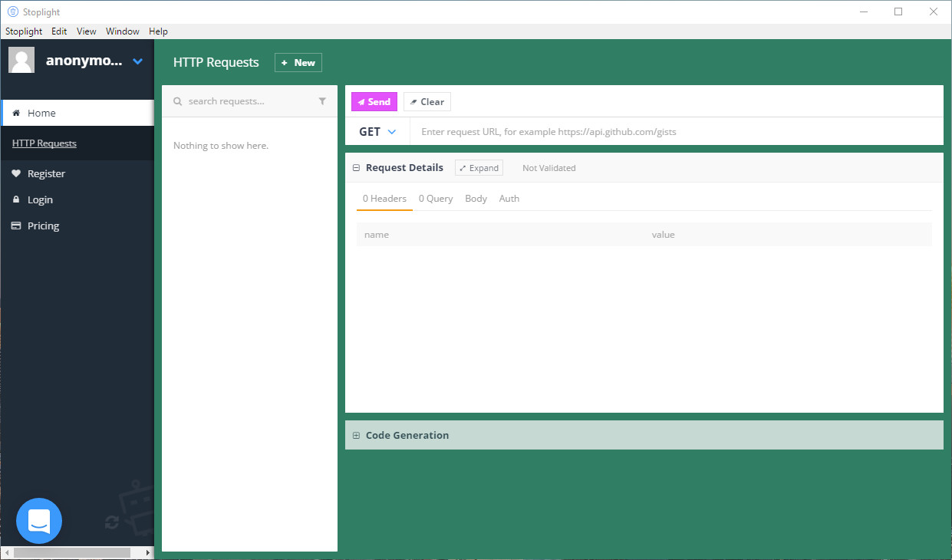This screenshot has height=560, width=952.
Task: Click the Stoplight app icon in title bar
Action: 12,12
